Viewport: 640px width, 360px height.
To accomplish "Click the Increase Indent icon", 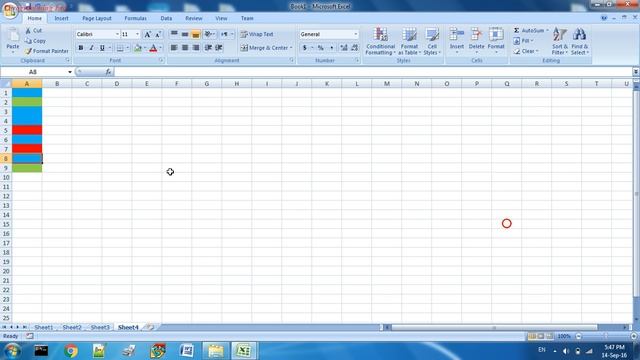I will 219,48.
